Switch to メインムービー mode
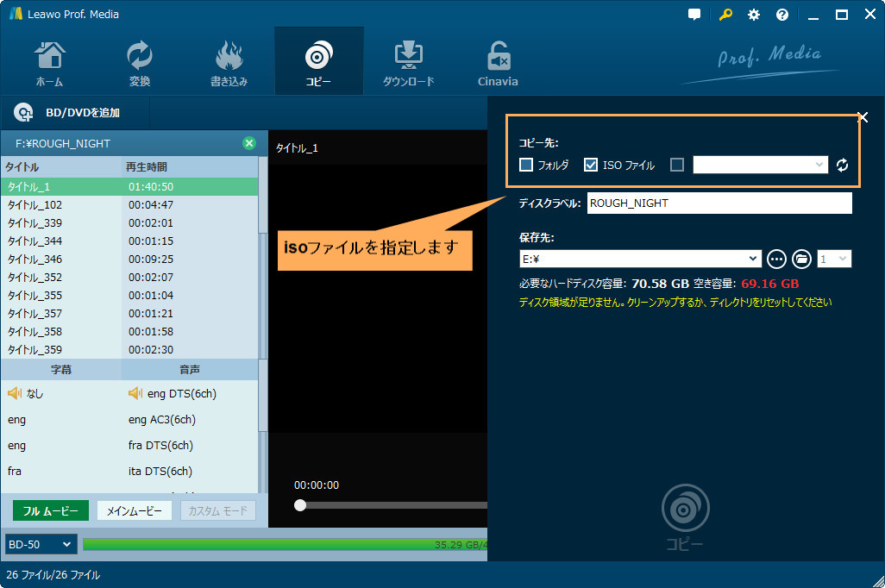The width and height of the screenshot is (885, 588). 133,510
